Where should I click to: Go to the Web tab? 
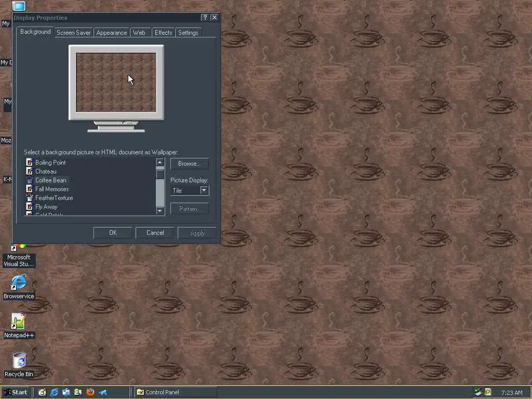point(139,33)
